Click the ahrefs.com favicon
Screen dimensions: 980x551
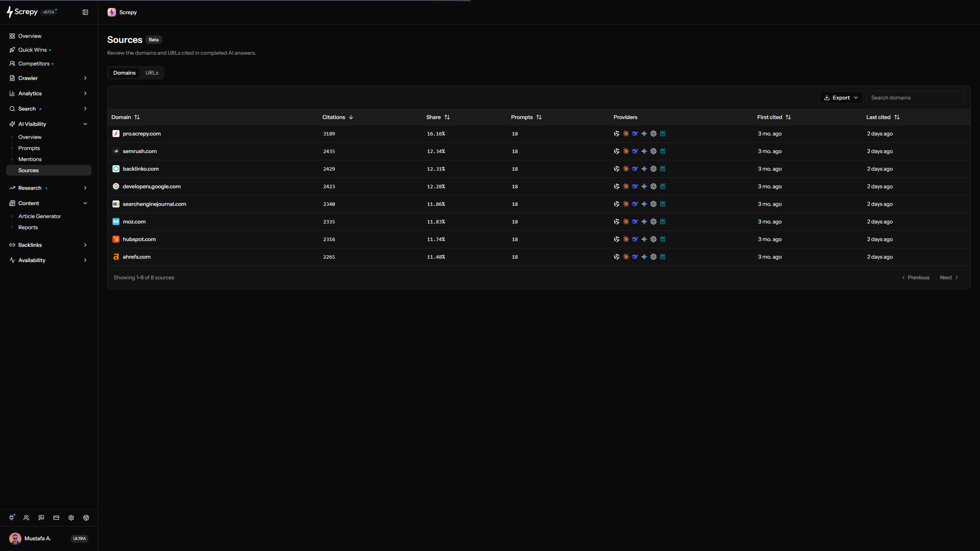point(116,257)
